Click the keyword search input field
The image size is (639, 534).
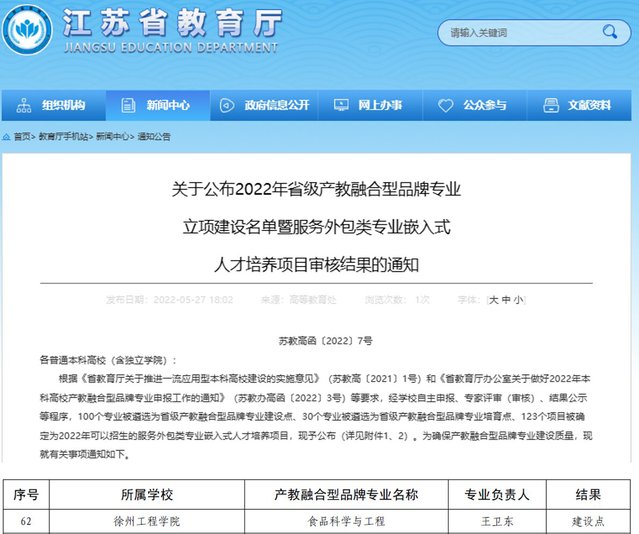(510, 33)
